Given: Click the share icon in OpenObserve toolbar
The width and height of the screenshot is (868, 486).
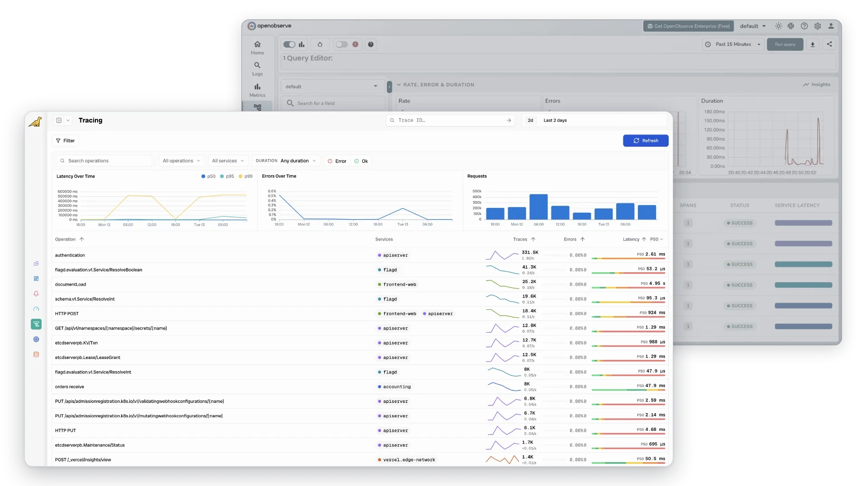Looking at the screenshot, I should click(x=829, y=44).
